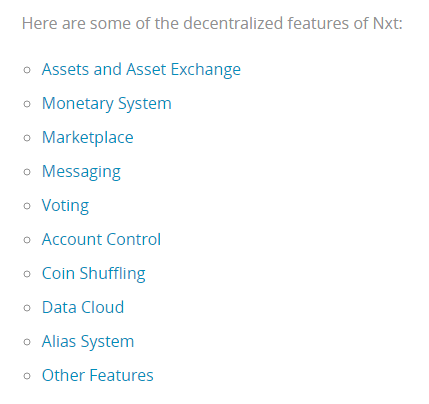Click the bullet marker next to Monetary System
429x404 pixels.
27,104
